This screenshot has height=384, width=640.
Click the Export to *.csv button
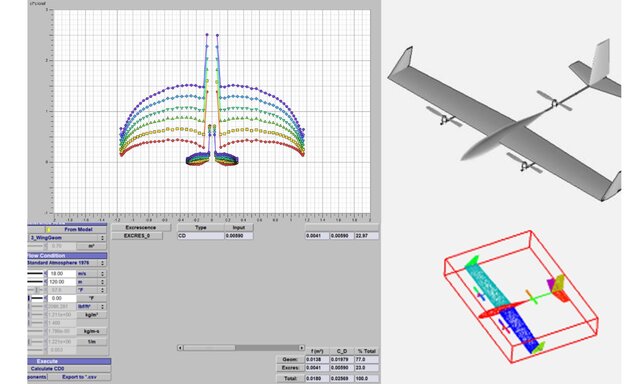79,377
